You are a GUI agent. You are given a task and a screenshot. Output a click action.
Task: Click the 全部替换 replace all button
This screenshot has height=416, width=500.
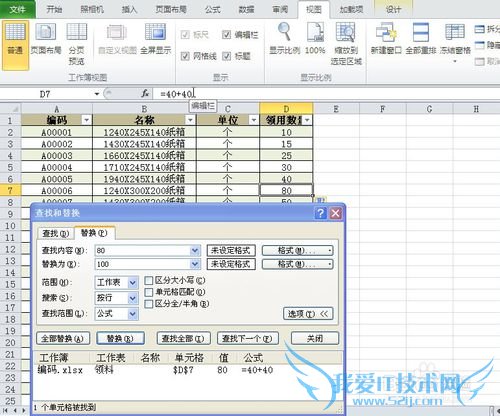63,339
